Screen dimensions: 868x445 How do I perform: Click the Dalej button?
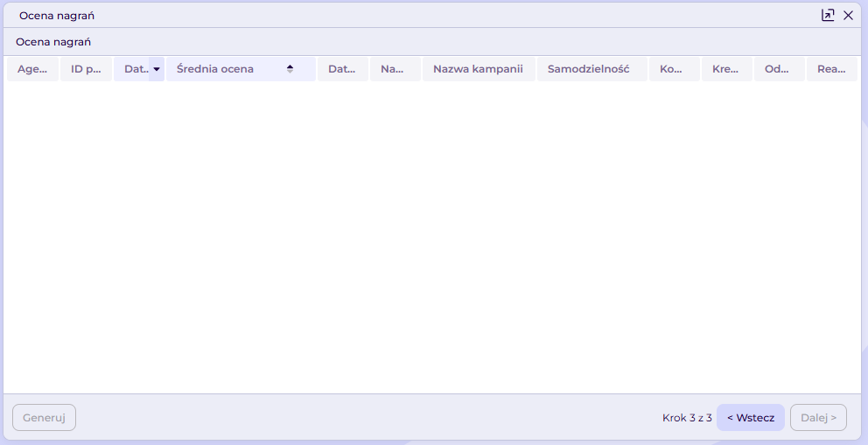coord(818,417)
